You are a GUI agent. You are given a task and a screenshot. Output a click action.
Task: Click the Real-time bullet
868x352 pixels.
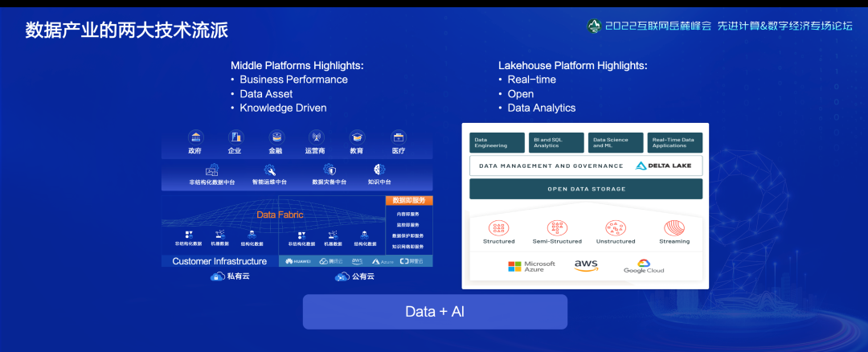pyautogui.click(x=532, y=80)
